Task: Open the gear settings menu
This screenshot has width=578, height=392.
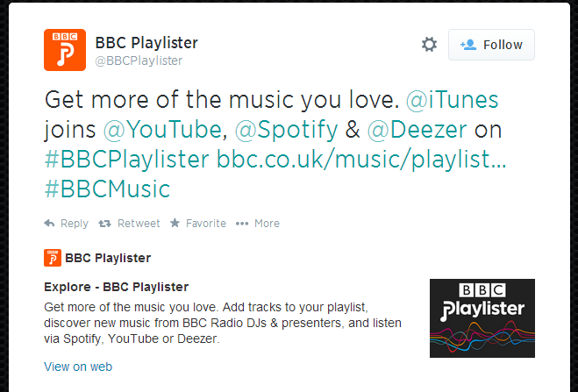Action: pyautogui.click(x=429, y=45)
